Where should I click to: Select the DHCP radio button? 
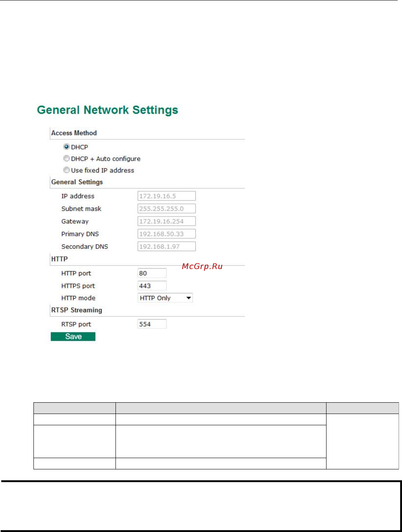66,147
